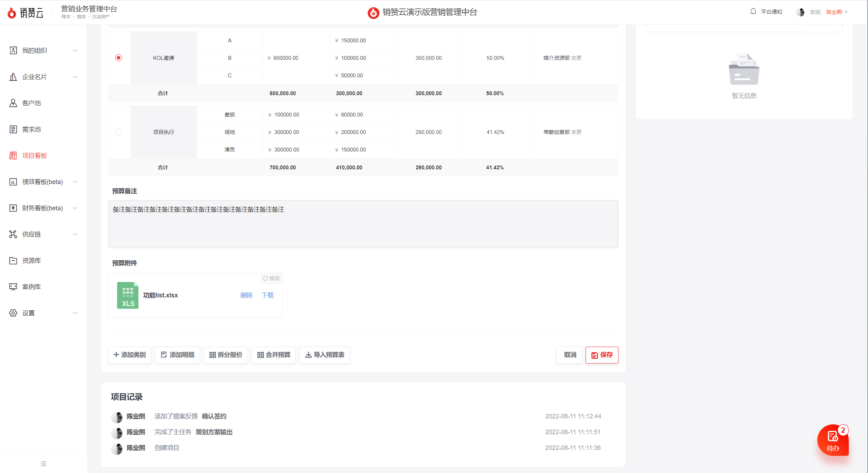Image resolution: width=868 pixels, height=473 pixels.
Task: Expand the 我的组织 menu chevron
Action: coord(75,50)
